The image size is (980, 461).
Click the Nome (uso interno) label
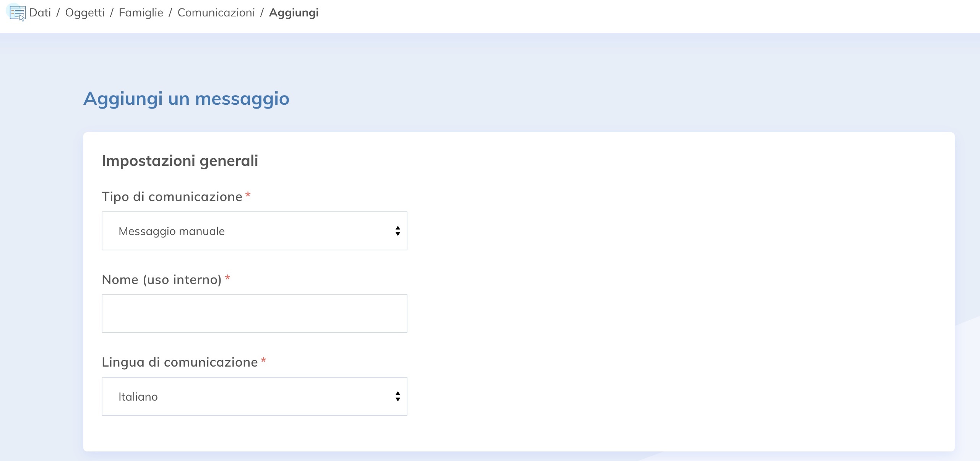point(162,279)
